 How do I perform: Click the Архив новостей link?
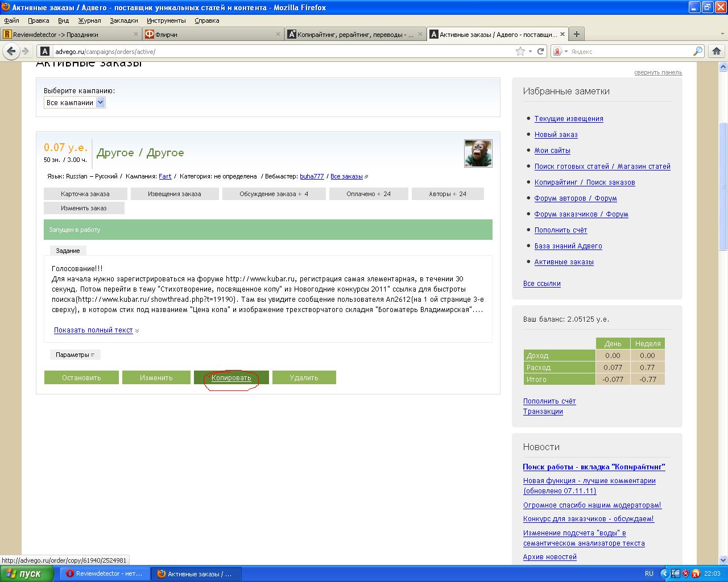pyautogui.click(x=550, y=557)
